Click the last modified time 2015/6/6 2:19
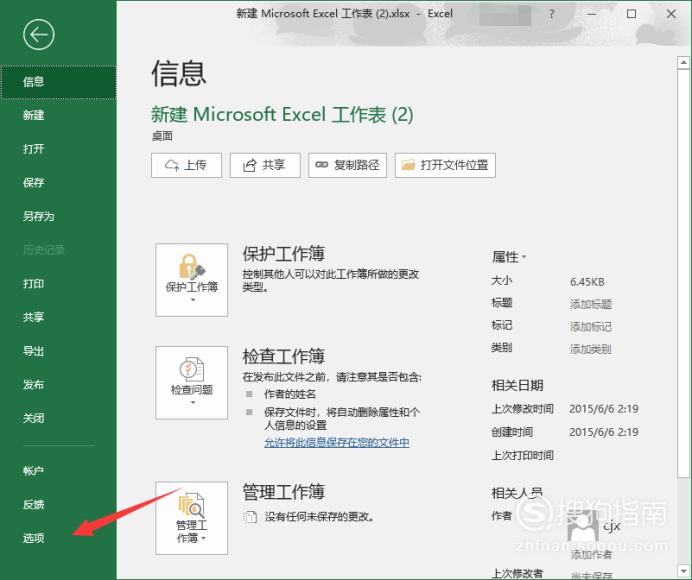This screenshot has width=692, height=580. click(604, 409)
